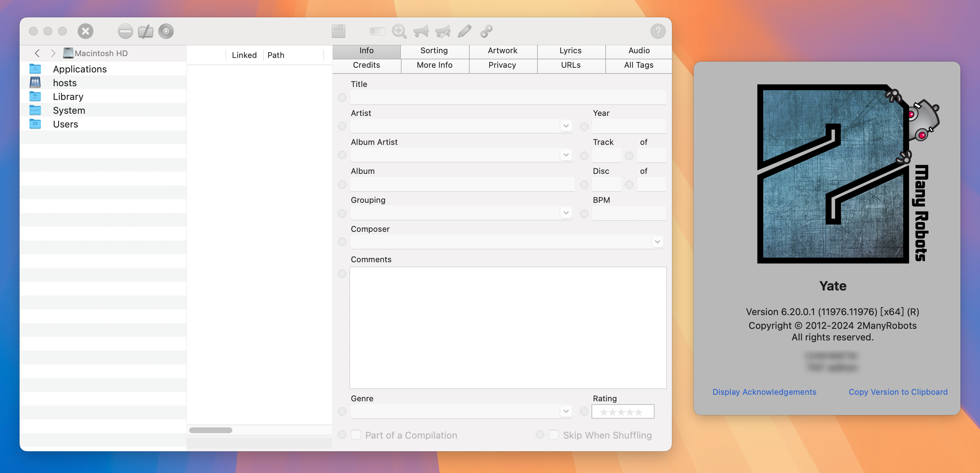Click the Title input field
Image resolution: width=980 pixels, height=473 pixels.
pos(508,97)
